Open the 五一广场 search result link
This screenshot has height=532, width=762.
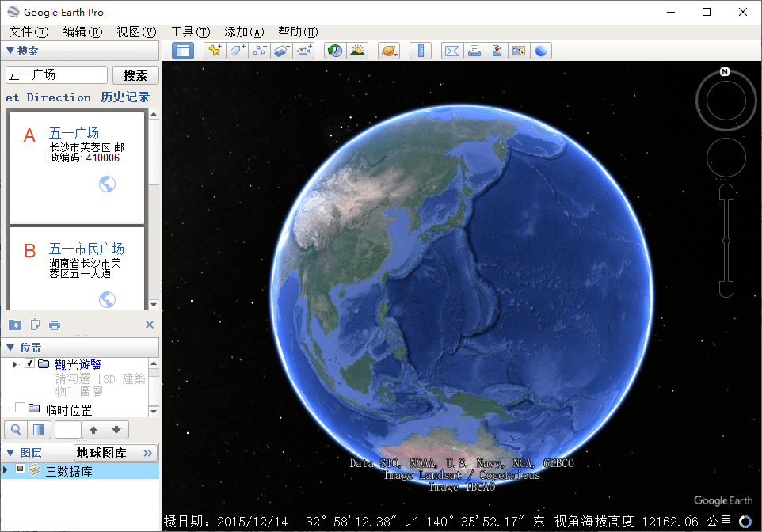tap(74, 133)
